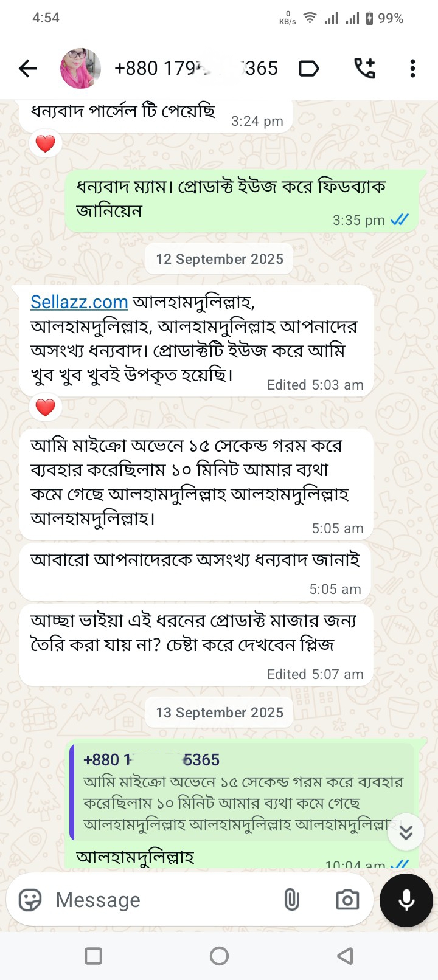Focus the Message input field

click(164, 900)
